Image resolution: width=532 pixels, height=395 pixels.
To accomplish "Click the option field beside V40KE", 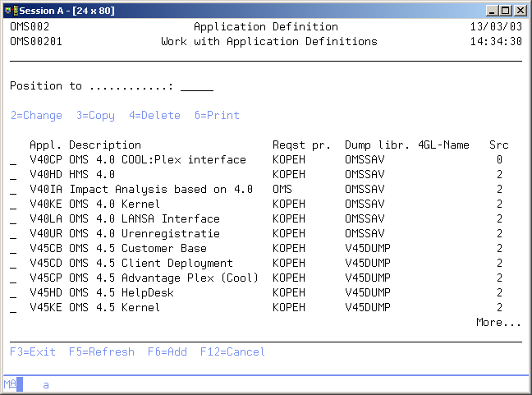I will [x=13, y=204].
